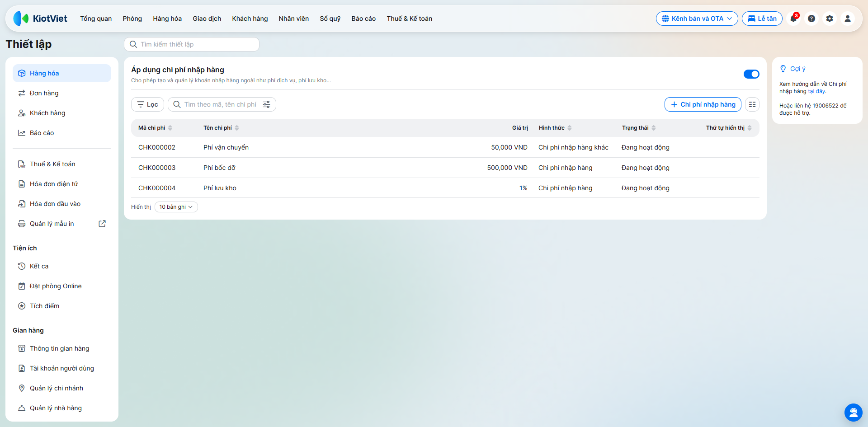
Task: Click the Lọc filter button
Action: pyautogui.click(x=147, y=104)
